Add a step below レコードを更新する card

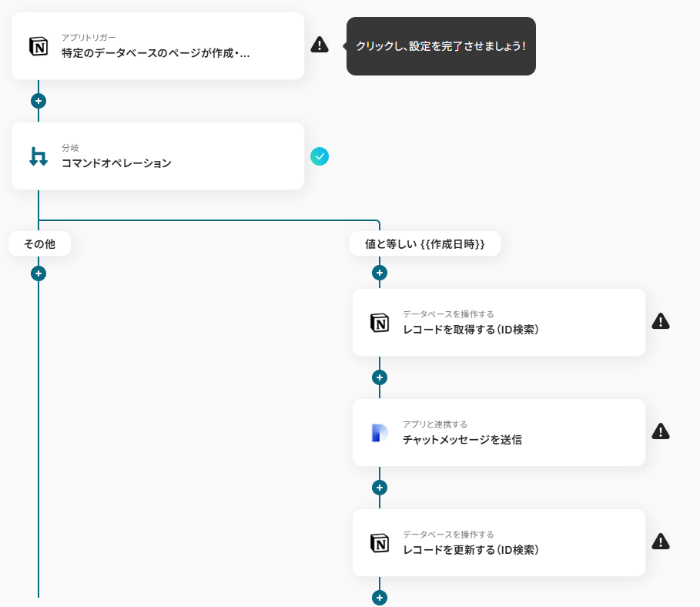pos(380,598)
